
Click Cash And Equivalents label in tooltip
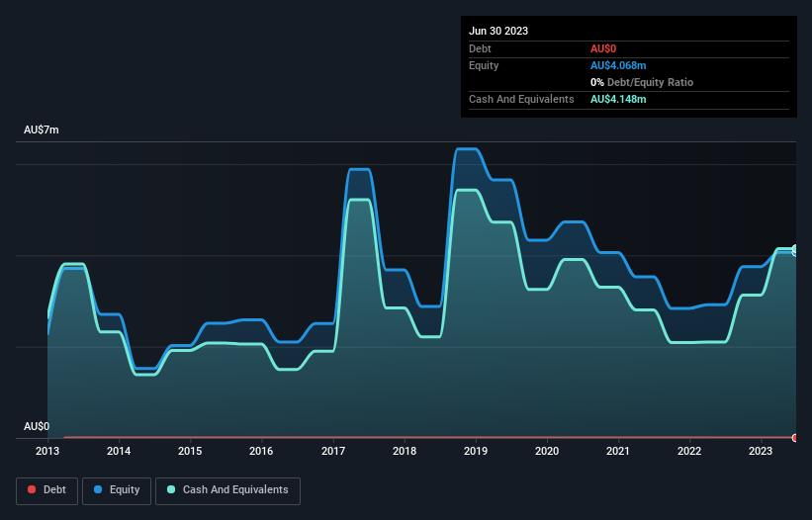pyautogui.click(x=521, y=99)
